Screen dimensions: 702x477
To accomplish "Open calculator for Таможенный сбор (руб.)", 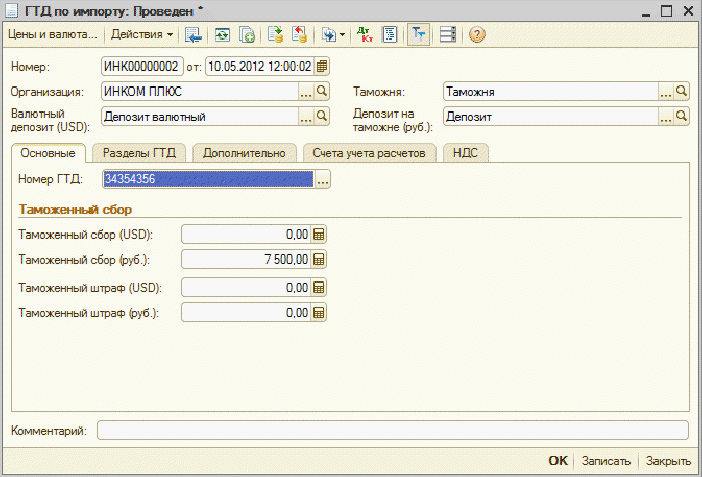I will click(x=319, y=260).
